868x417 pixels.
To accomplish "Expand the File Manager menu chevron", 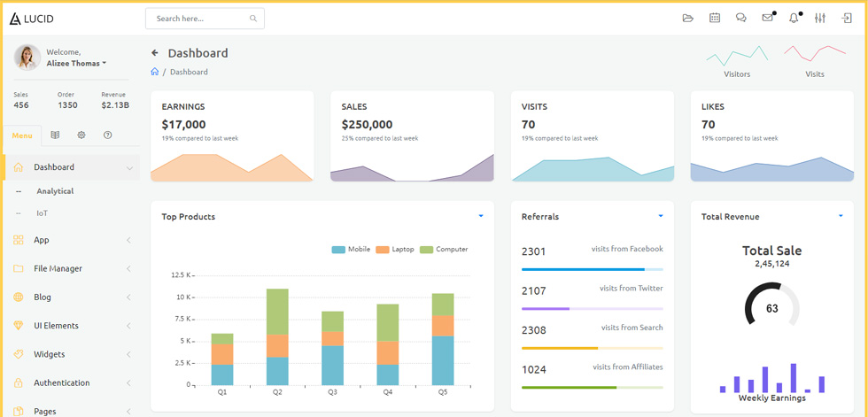I will [128, 269].
